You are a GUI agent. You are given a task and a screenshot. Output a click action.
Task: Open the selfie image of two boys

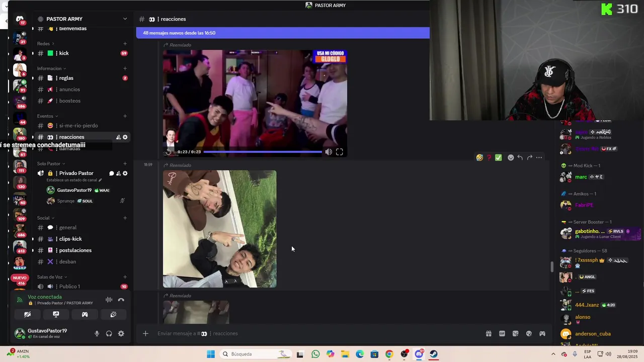219,229
